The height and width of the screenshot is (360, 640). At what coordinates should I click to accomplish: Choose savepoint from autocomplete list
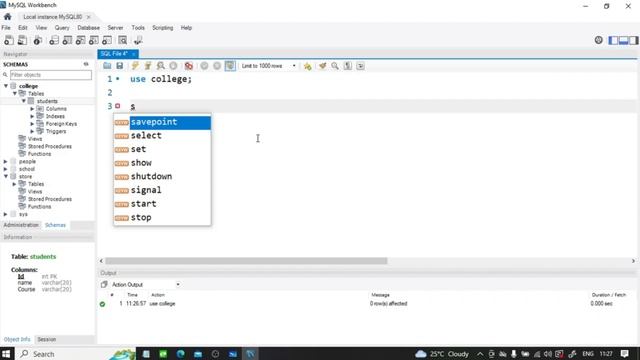click(x=162, y=122)
